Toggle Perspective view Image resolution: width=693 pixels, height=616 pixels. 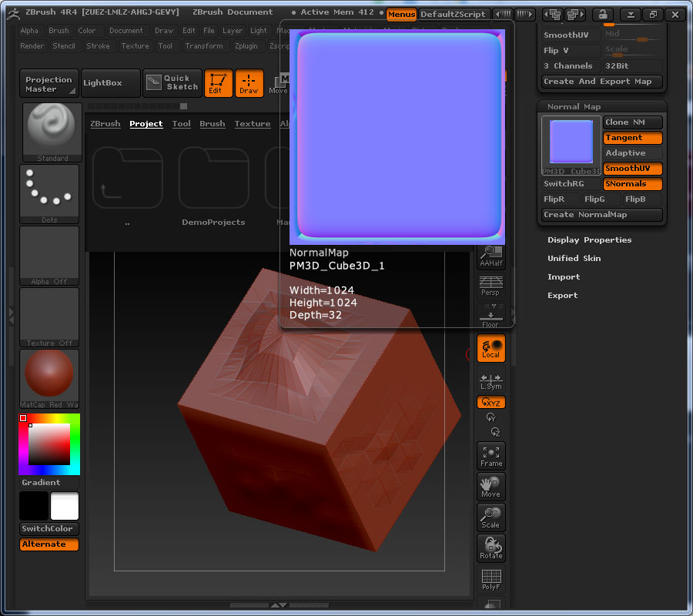(x=491, y=286)
